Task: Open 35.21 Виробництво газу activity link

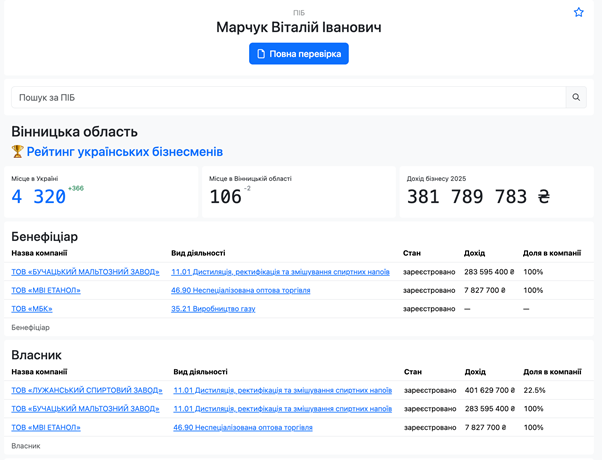Action: 213,309
